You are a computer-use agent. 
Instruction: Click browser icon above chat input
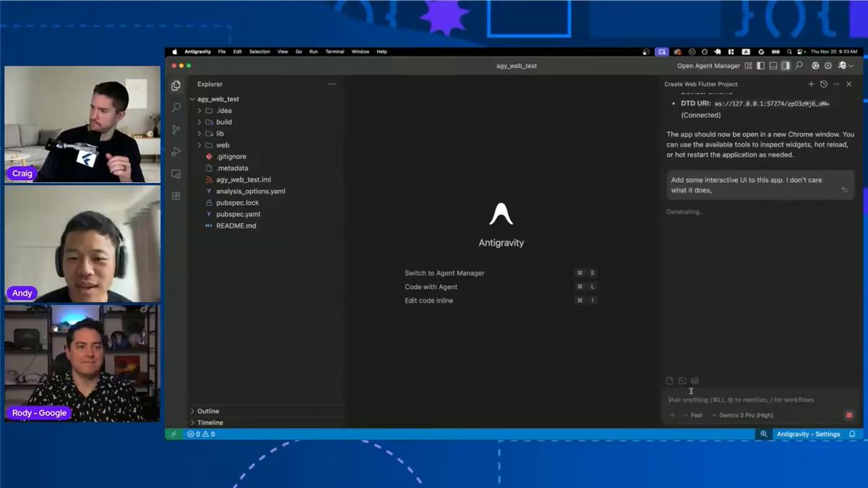point(694,381)
